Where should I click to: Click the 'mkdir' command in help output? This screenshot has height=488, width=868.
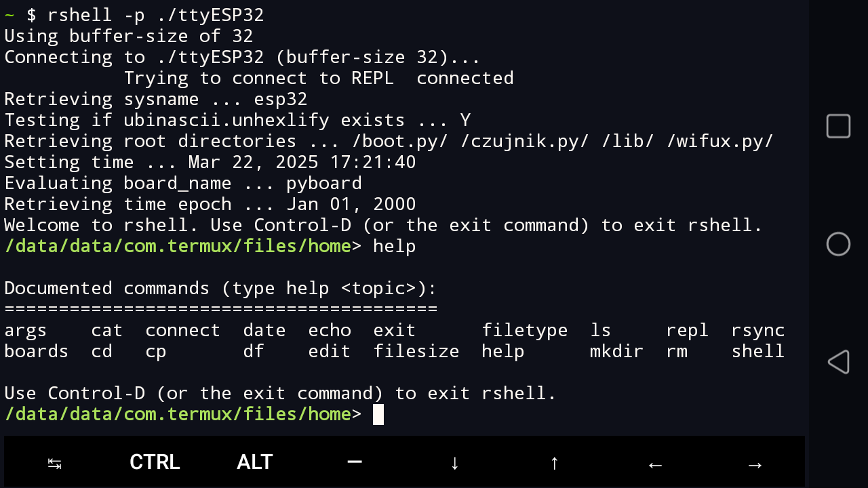tap(616, 351)
